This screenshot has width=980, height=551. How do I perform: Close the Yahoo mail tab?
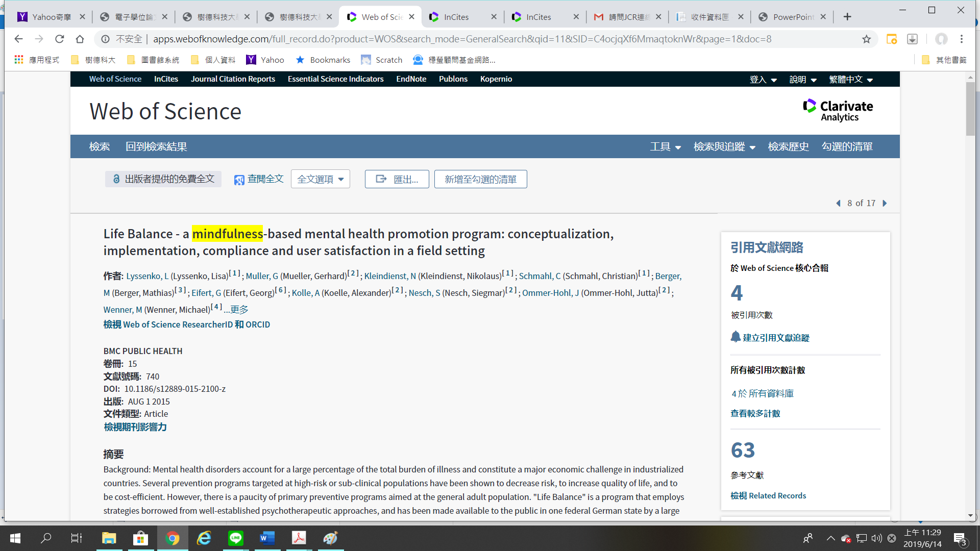click(82, 17)
